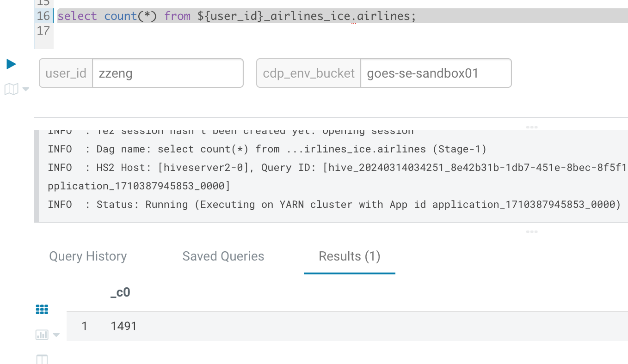Switch to the Query History tab
This screenshot has width=628, height=364.
(87, 256)
